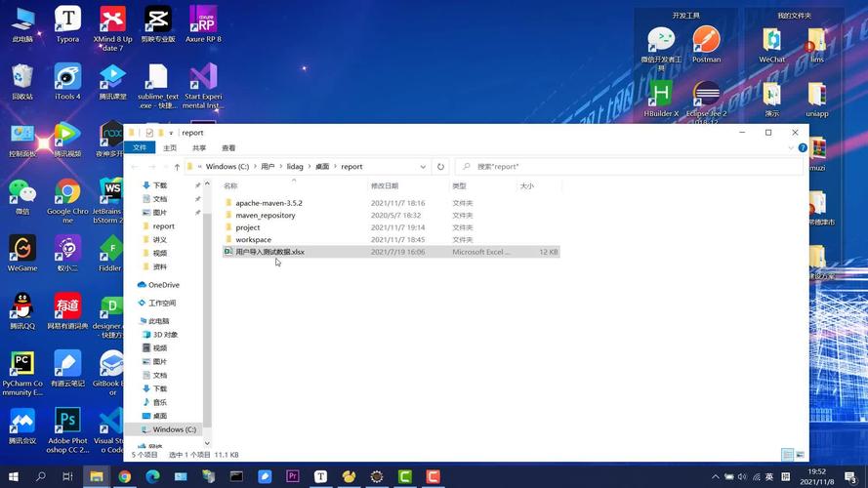Open taskbar search magnifier

40,476
